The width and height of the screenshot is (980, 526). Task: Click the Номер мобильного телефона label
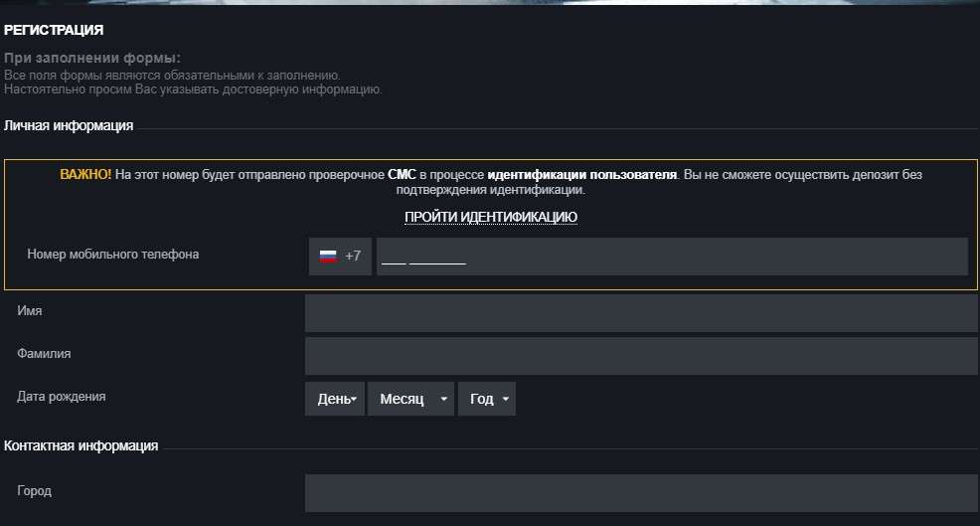click(x=113, y=255)
